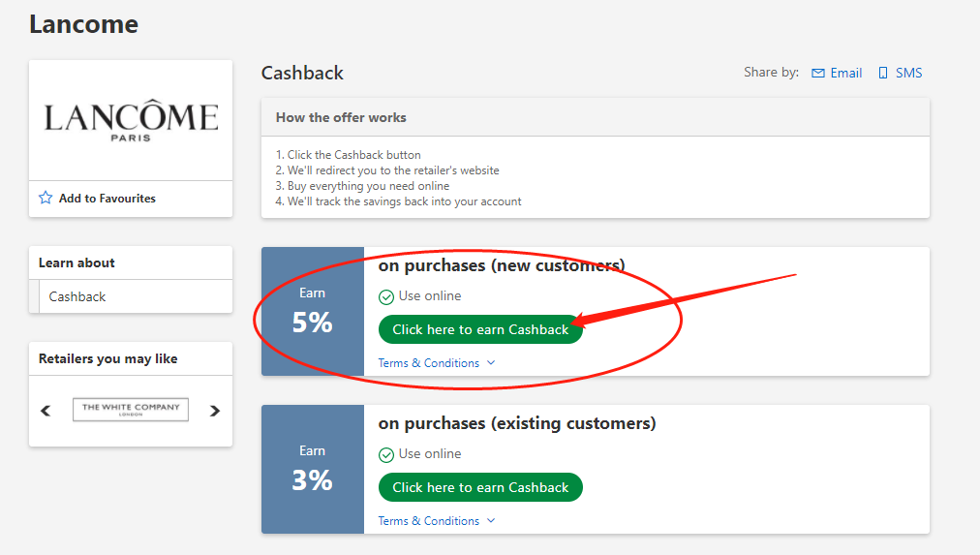This screenshot has width=980, height=555.
Task: Expand Terms & Conditions for the 5% offer
Action: 436,363
